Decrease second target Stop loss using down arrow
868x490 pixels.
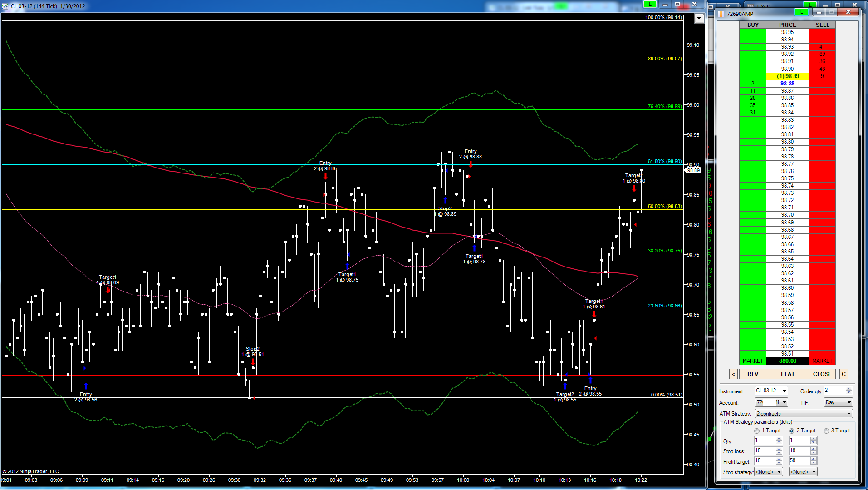click(x=814, y=453)
